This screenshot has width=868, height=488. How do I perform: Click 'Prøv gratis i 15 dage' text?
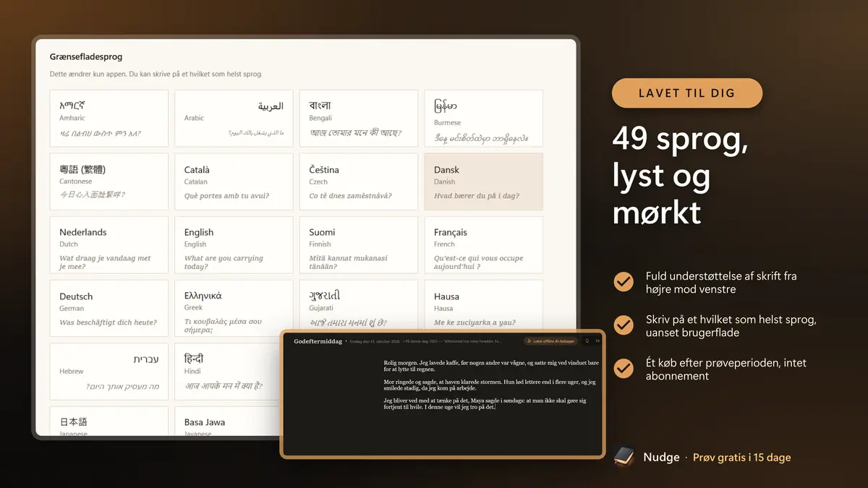click(x=741, y=458)
